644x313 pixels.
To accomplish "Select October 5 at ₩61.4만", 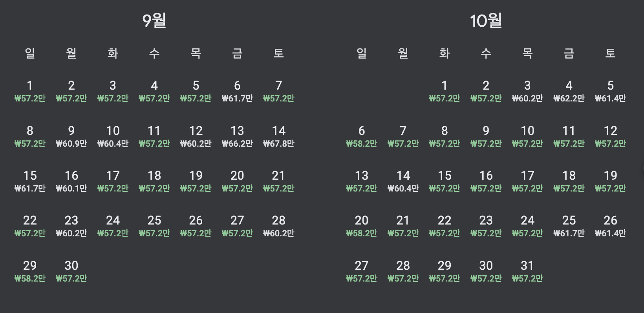I will pyautogui.click(x=610, y=90).
